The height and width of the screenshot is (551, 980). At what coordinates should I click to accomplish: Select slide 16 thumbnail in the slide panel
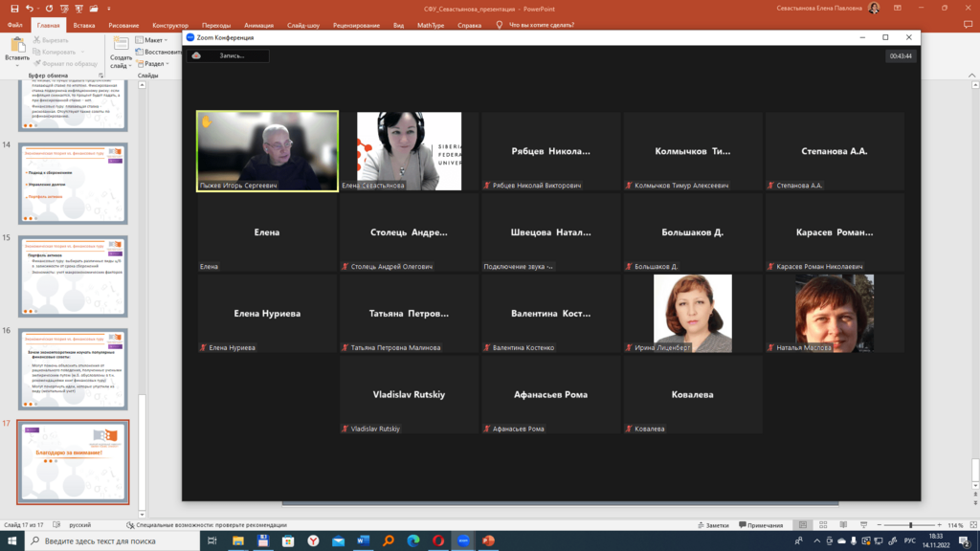tap(73, 369)
